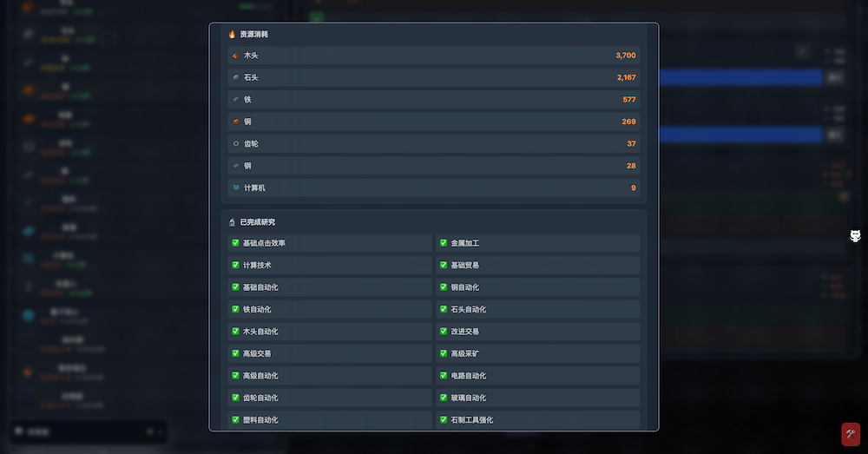This screenshot has width=868, height=454.
Task: Click the 资源消耗 section heading
Action: 254,35
